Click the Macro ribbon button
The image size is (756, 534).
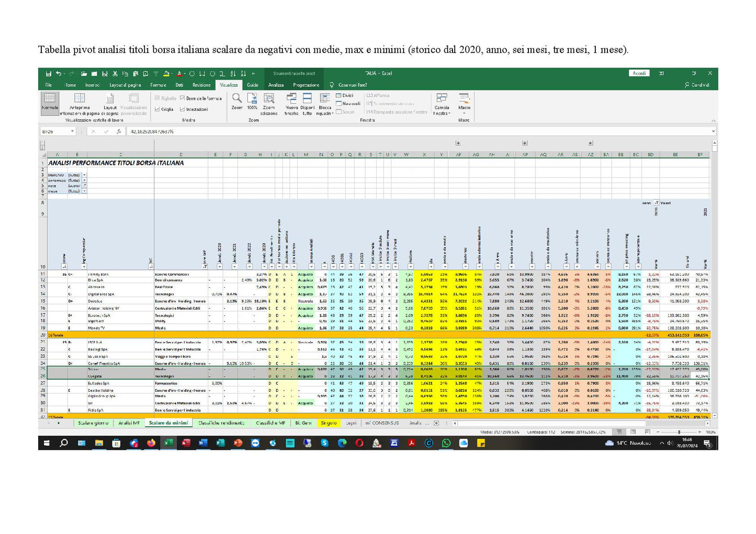pyautogui.click(x=464, y=103)
